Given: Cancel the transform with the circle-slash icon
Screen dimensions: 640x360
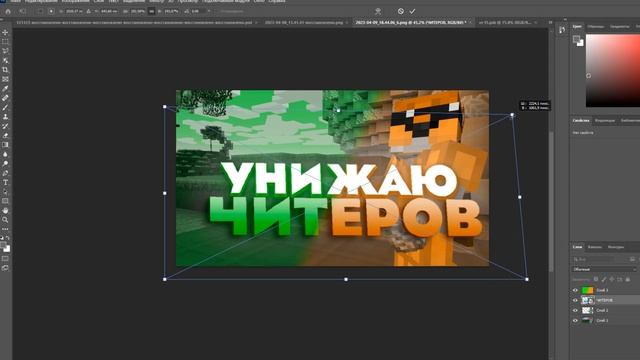Looking at the screenshot, I should point(401,11).
